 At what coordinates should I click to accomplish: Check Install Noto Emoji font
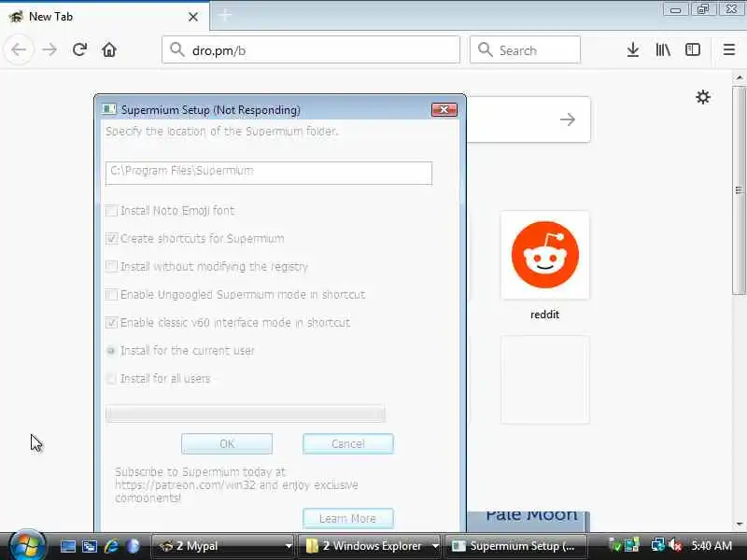111,211
